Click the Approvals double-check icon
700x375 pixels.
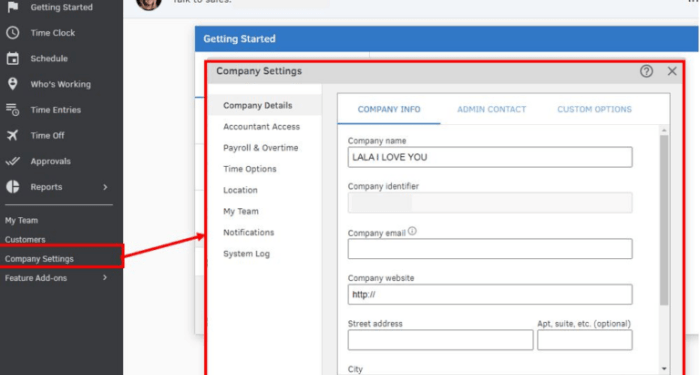pyautogui.click(x=12, y=161)
